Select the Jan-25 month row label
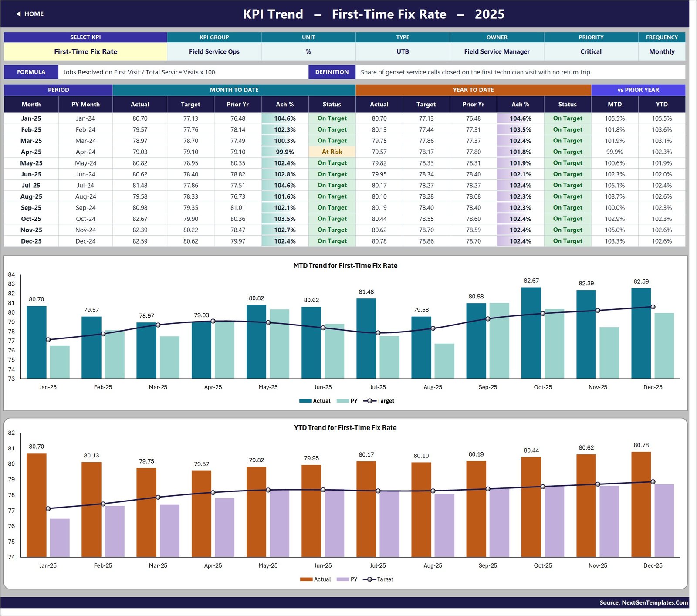The width and height of the screenshot is (697, 616). click(31, 118)
